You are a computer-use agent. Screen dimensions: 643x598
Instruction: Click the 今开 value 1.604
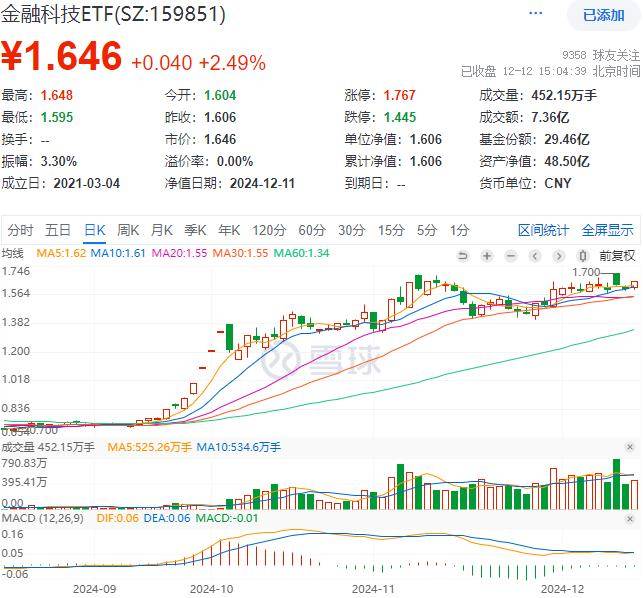click(220, 95)
